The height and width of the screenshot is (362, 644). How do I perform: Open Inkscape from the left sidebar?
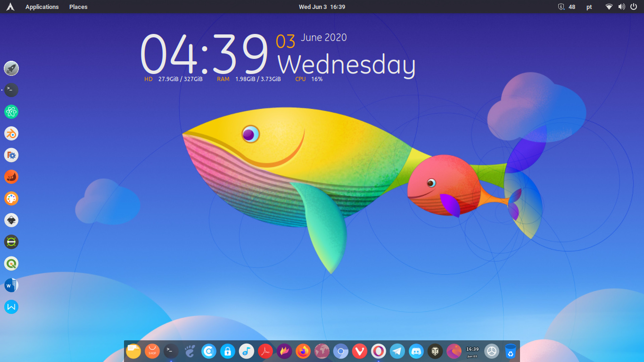coord(11,220)
